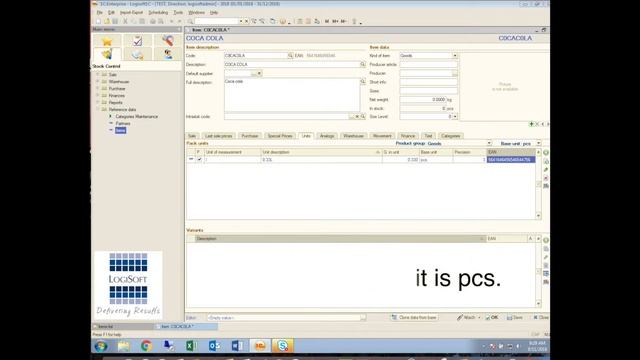The height and width of the screenshot is (360, 640).
Task: Select the Finances folder in the tree
Action: pos(117,96)
